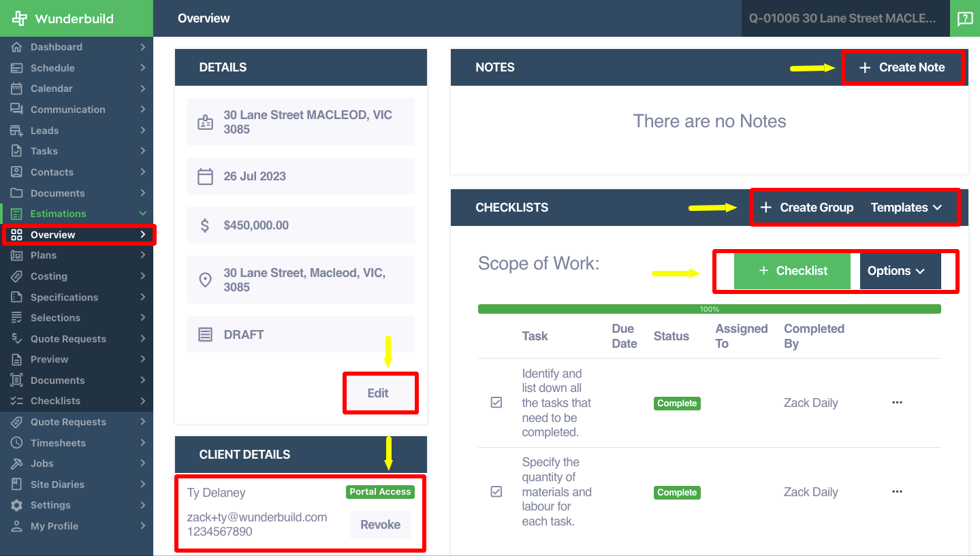This screenshot has height=556, width=980.
Task: Click the 'Scope of Work:' heading
Action: [539, 263]
